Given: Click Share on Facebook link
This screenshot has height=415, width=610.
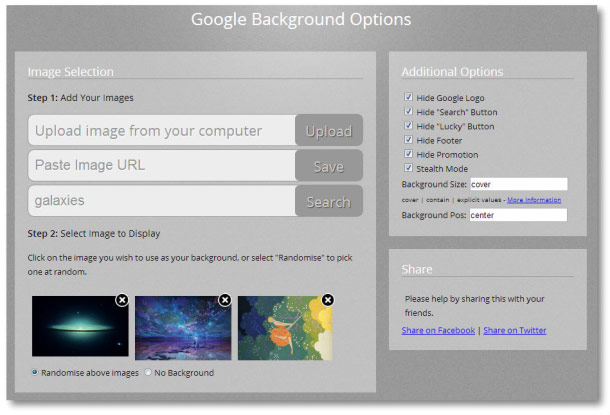Looking at the screenshot, I should point(438,330).
